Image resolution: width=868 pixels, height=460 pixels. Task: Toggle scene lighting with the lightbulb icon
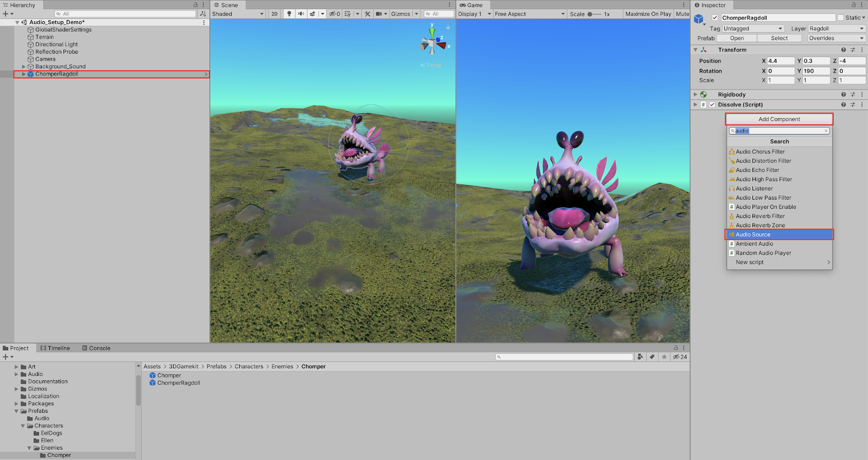click(x=289, y=14)
